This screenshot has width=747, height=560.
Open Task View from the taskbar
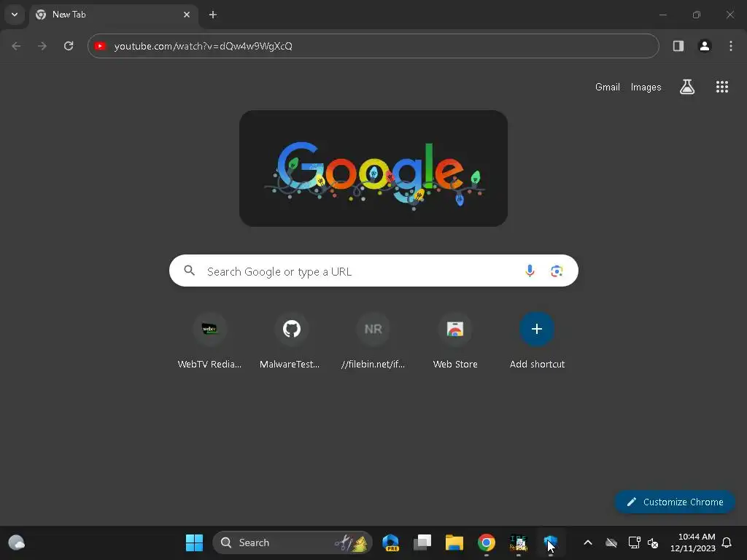(x=422, y=542)
